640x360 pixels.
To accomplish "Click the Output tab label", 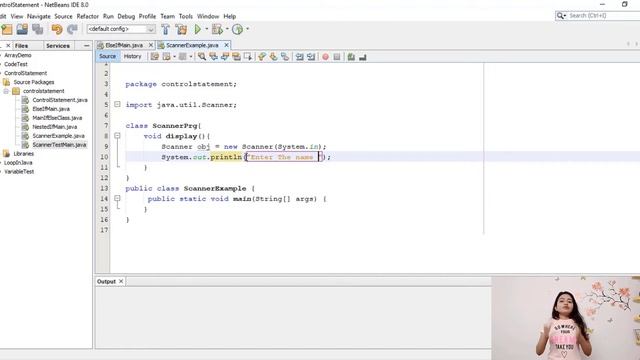I will click(x=106, y=282).
